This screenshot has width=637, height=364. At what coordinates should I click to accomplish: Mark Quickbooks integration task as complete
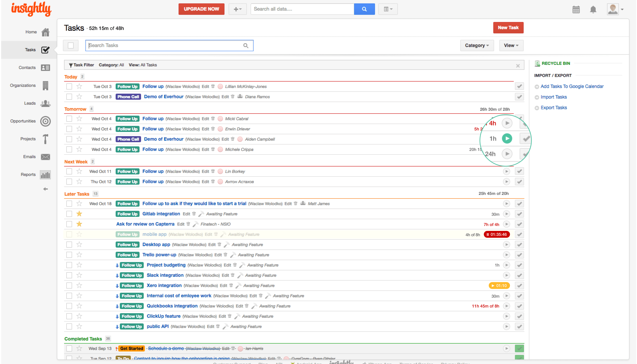[x=519, y=306]
